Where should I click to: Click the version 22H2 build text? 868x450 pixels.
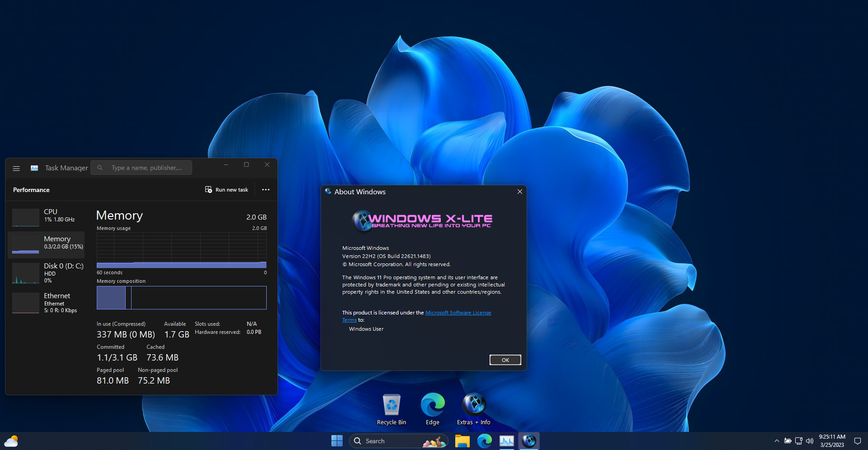[x=386, y=256]
